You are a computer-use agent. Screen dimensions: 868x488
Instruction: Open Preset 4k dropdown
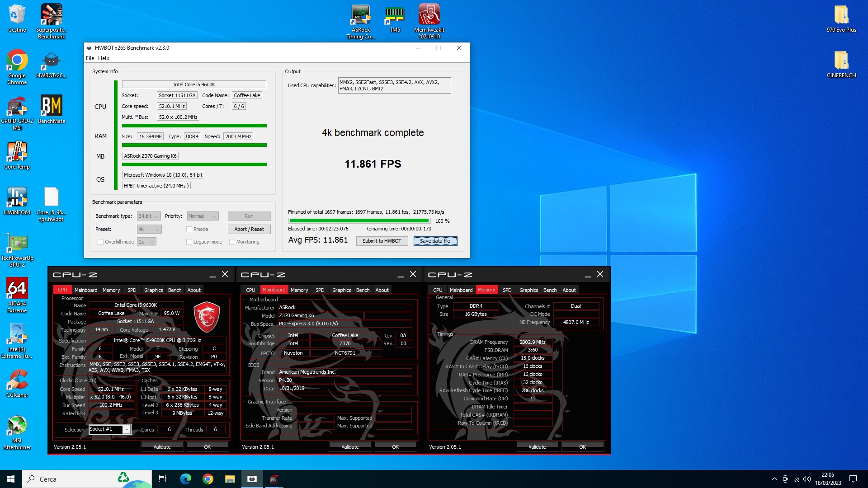click(149, 229)
